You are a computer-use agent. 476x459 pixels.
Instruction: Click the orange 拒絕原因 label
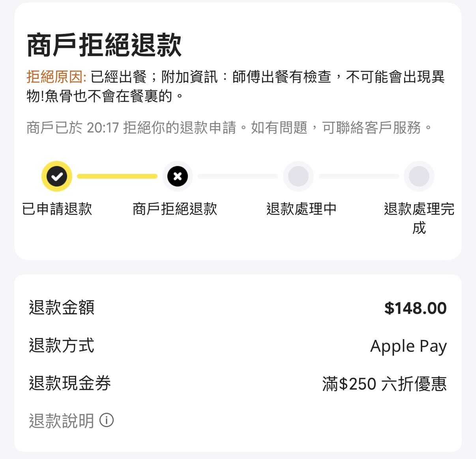click(56, 77)
